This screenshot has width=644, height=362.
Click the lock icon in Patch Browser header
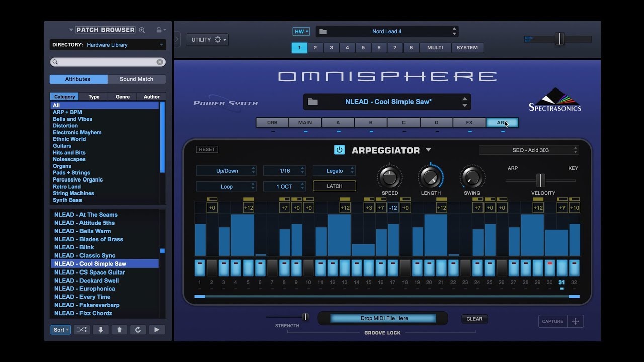[159, 30]
